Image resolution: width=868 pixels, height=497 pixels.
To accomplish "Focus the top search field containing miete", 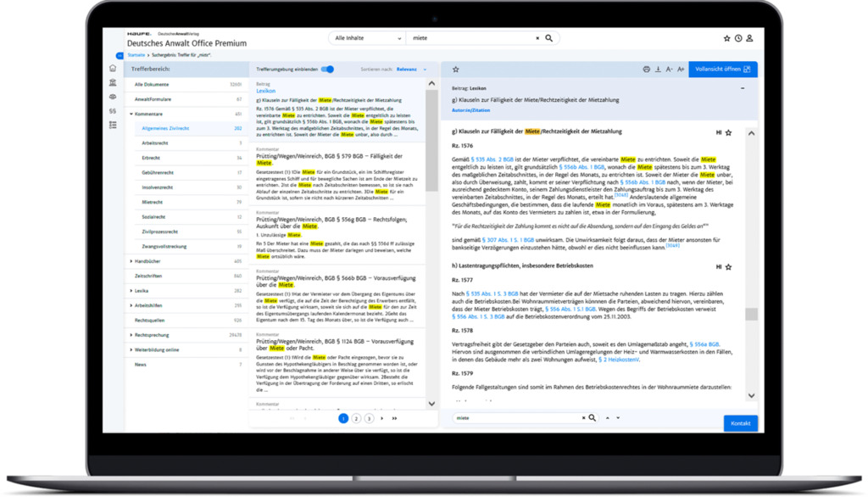I will click(473, 38).
